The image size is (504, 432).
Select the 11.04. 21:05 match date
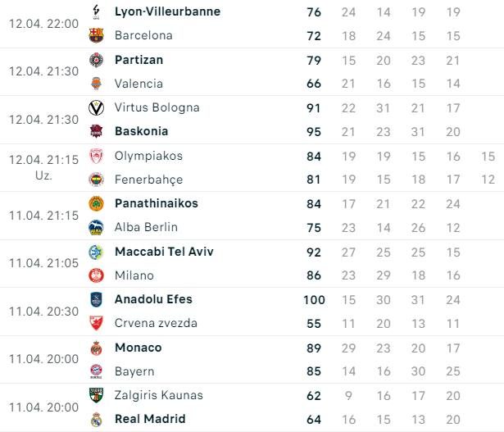pos(43,263)
